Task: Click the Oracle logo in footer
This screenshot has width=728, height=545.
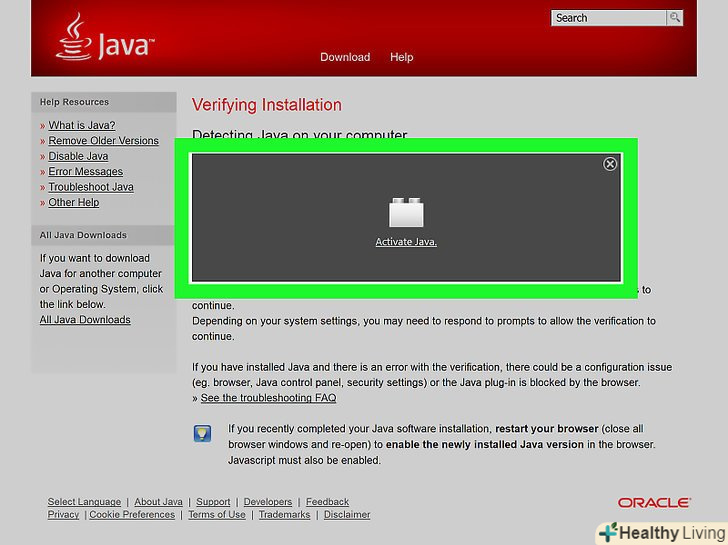Action: click(654, 503)
